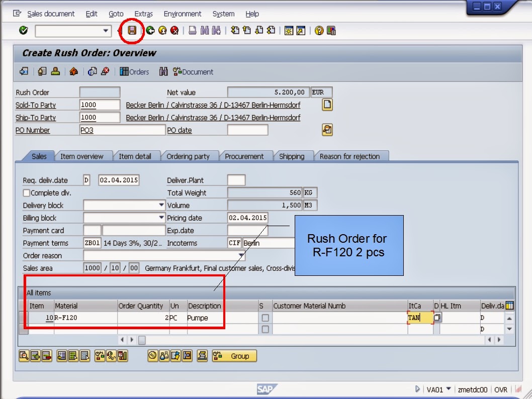Click the Orders button
Screen dimensions: 532x399
coord(134,71)
